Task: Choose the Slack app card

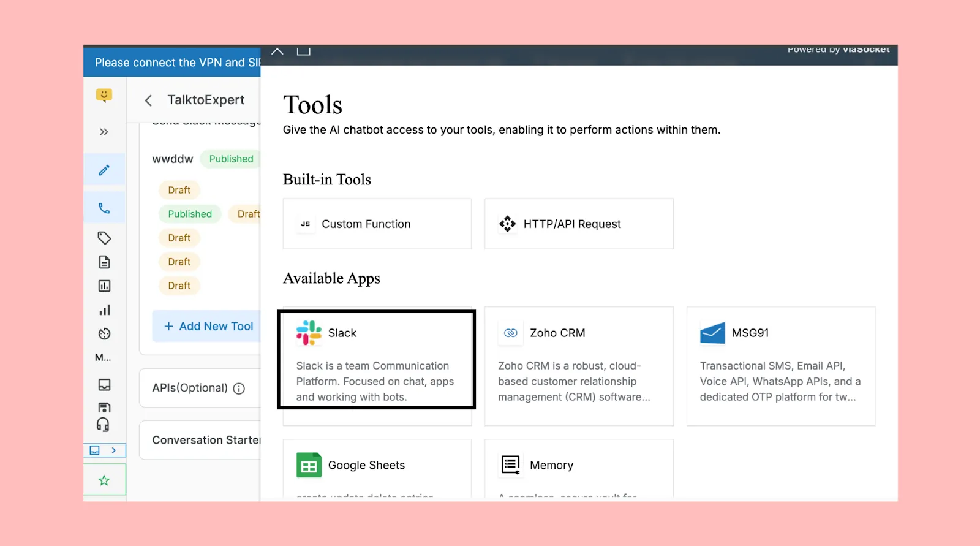Action: (x=377, y=366)
